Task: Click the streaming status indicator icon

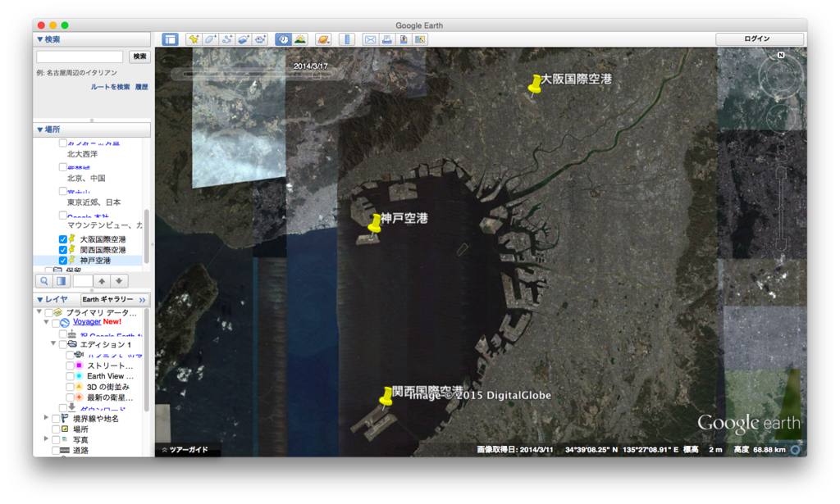Action: (796, 450)
